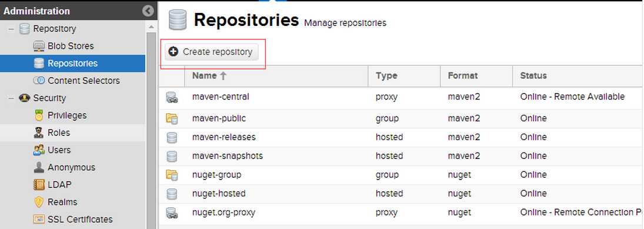Click the Create repository button
The height and width of the screenshot is (229, 644).
pyautogui.click(x=212, y=52)
